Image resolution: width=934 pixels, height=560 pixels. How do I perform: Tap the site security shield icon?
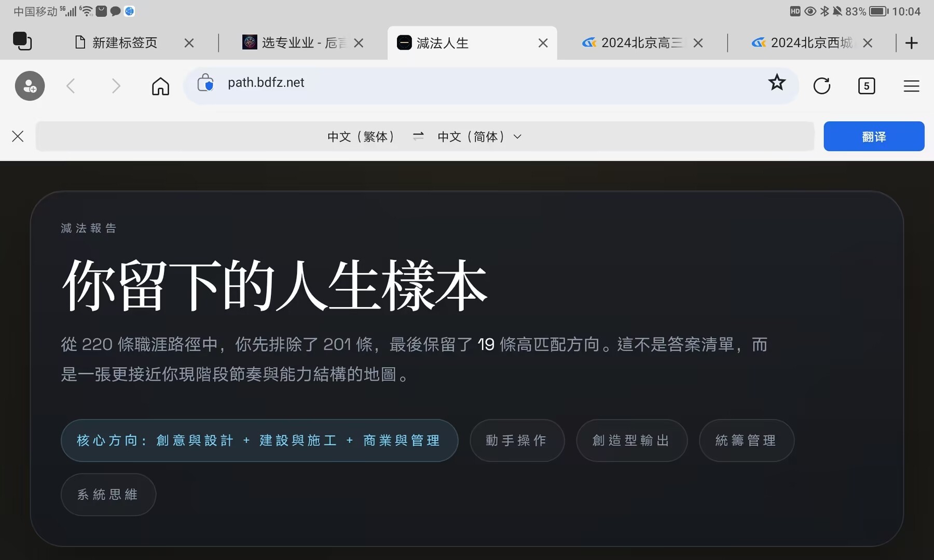205,83
